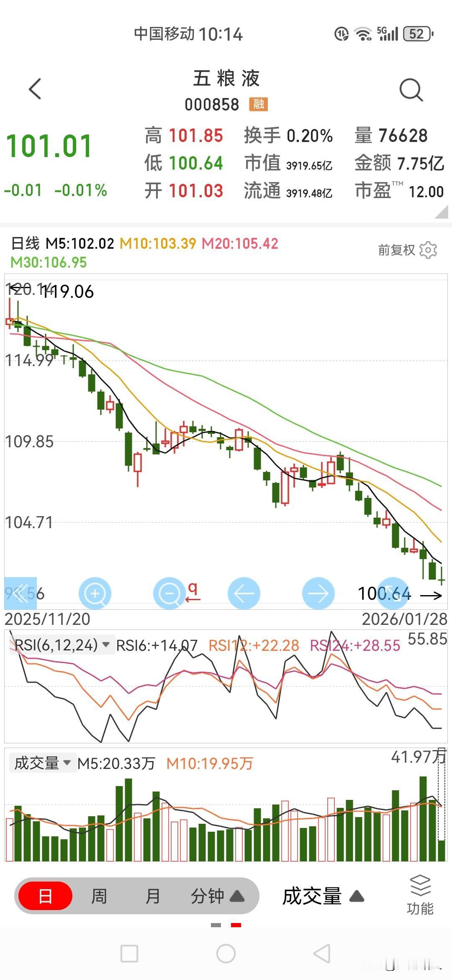Screen dimensions: 452x980
Task: Zoom in the K-line chart
Action: pyautogui.click(x=95, y=593)
